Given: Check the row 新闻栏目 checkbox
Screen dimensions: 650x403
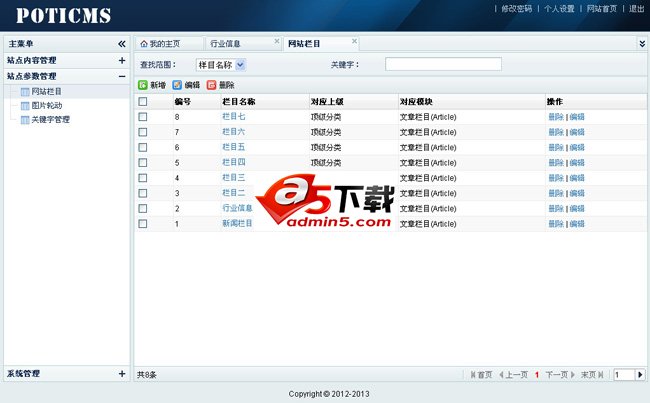Looking at the screenshot, I should (143, 224).
